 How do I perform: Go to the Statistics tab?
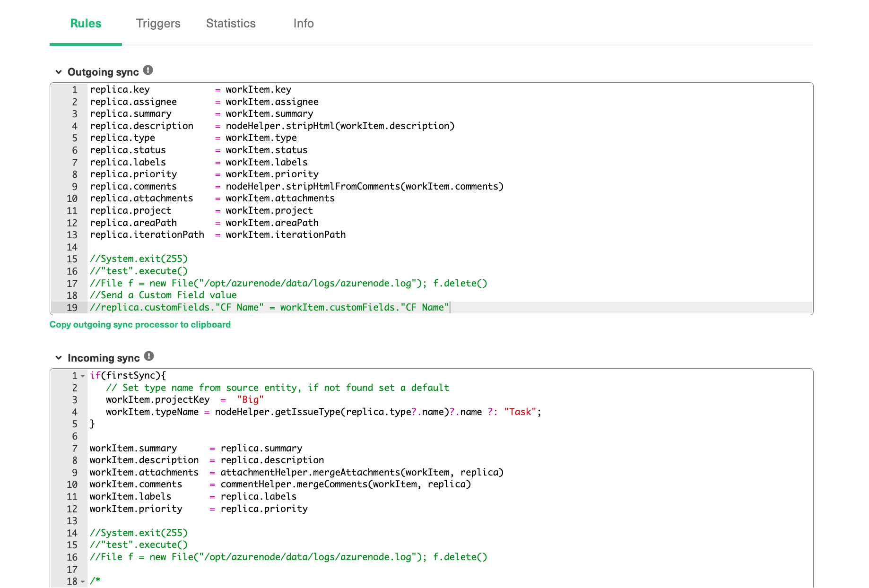coord(231,24)
